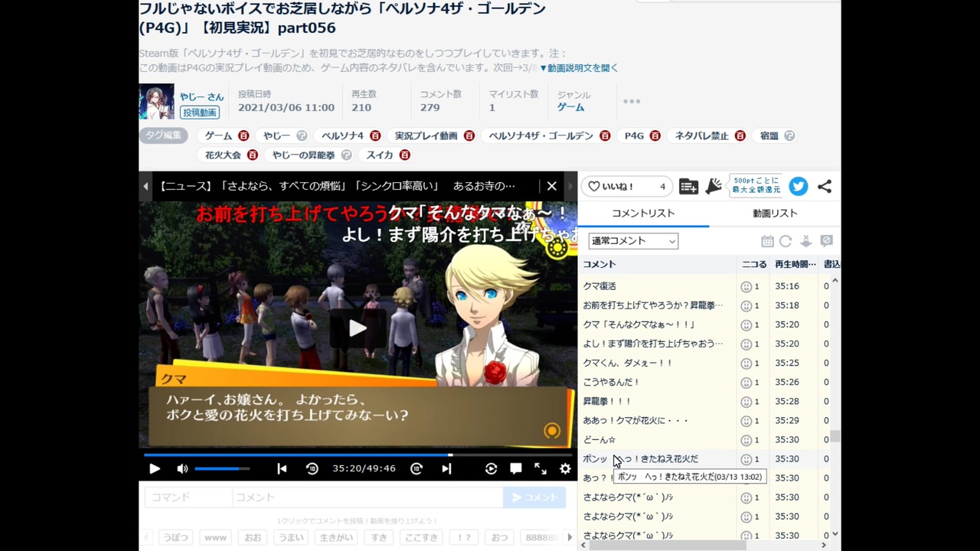
Task: Expand the video description 動画説明文を開く
Action: click(x=579, y=68)
